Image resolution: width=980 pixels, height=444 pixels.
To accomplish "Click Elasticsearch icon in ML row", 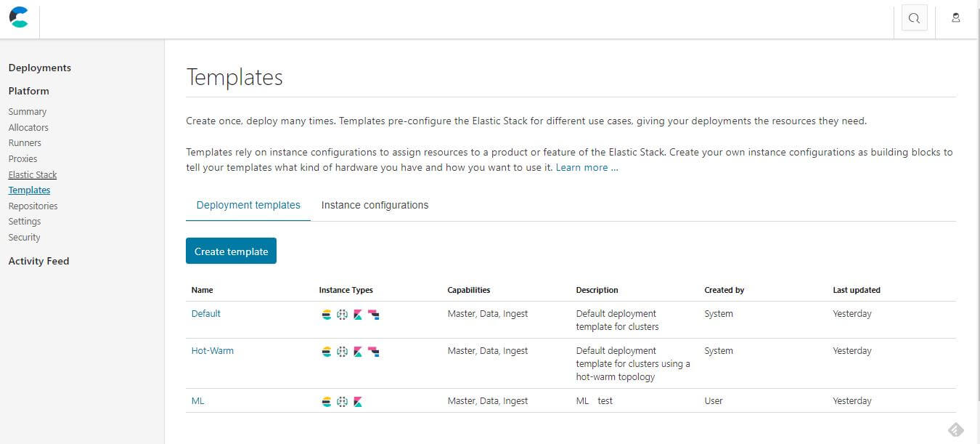I will tap(327, 402).
